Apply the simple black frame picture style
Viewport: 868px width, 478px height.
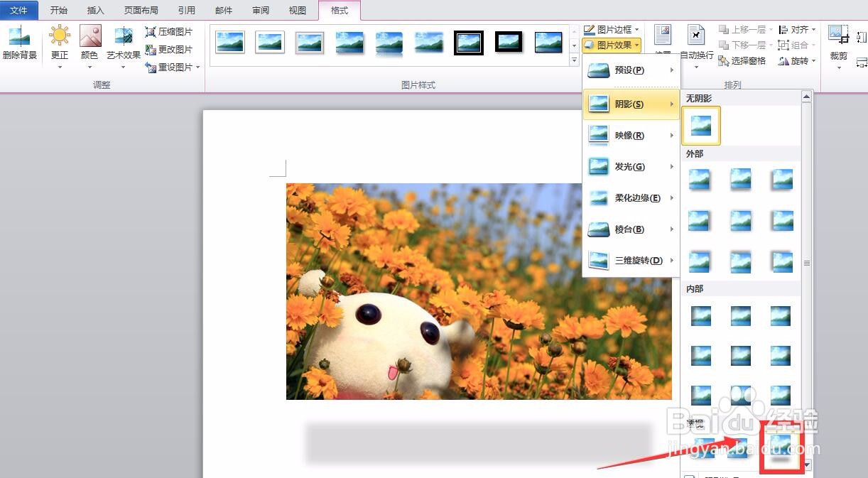(x=548, y=41)
